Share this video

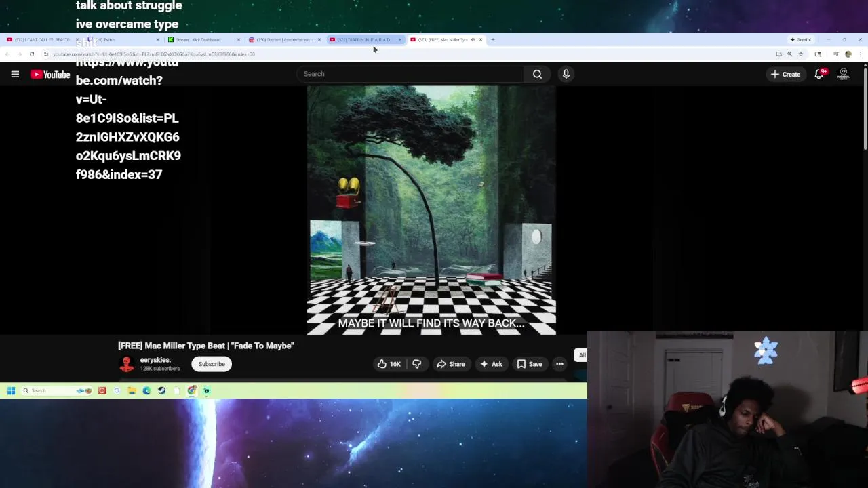pyautogui.click(x=451, y=364)
